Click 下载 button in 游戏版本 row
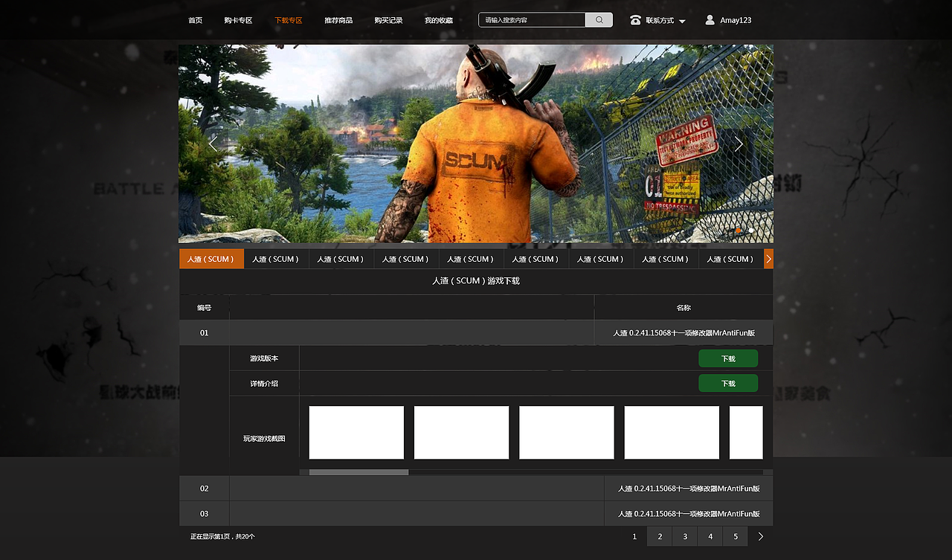Viewport: 952px width, 560px height. pyautogui.click(x=728, y=358)
